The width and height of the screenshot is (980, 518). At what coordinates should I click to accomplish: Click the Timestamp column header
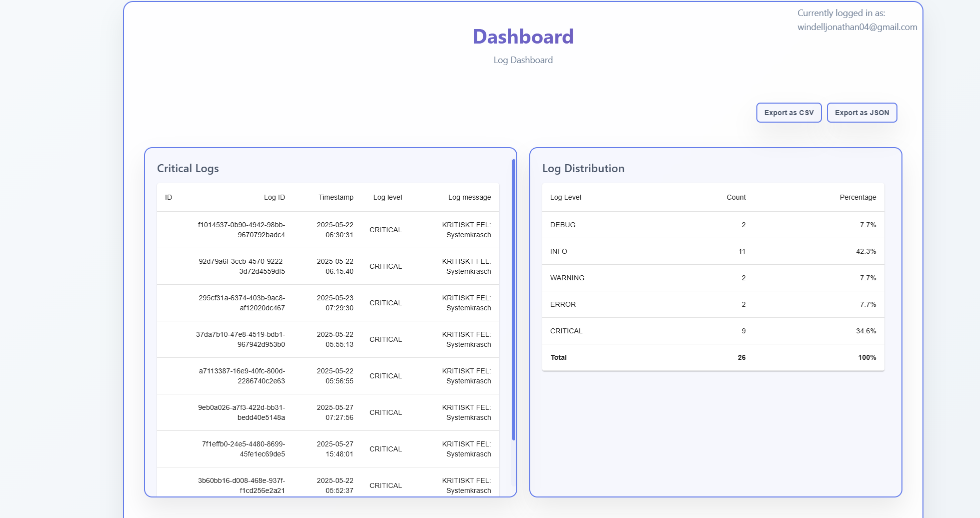tap(336, 197)
